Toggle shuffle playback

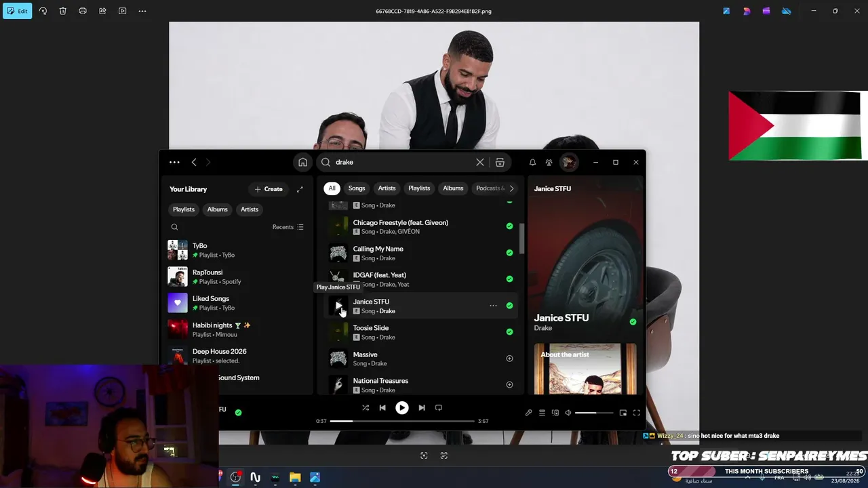click(x=366, y=408)
